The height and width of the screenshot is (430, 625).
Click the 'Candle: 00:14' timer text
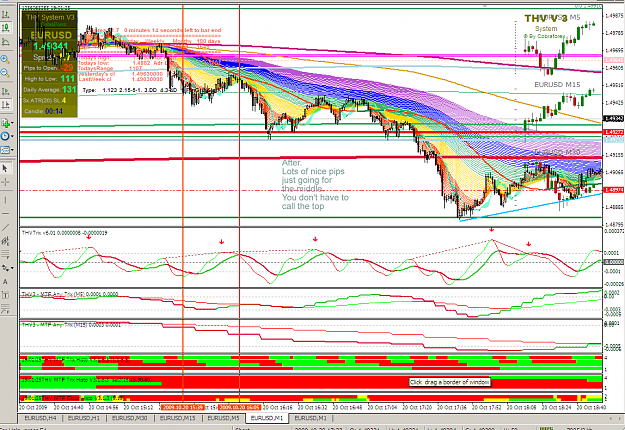tap(43, 111)
